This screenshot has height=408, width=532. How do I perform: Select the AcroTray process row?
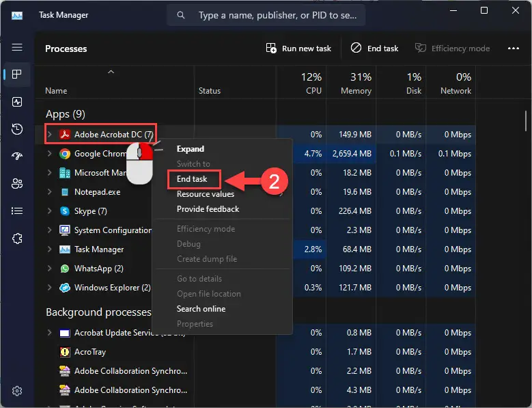pyautogui.click(x=255, y=352)
